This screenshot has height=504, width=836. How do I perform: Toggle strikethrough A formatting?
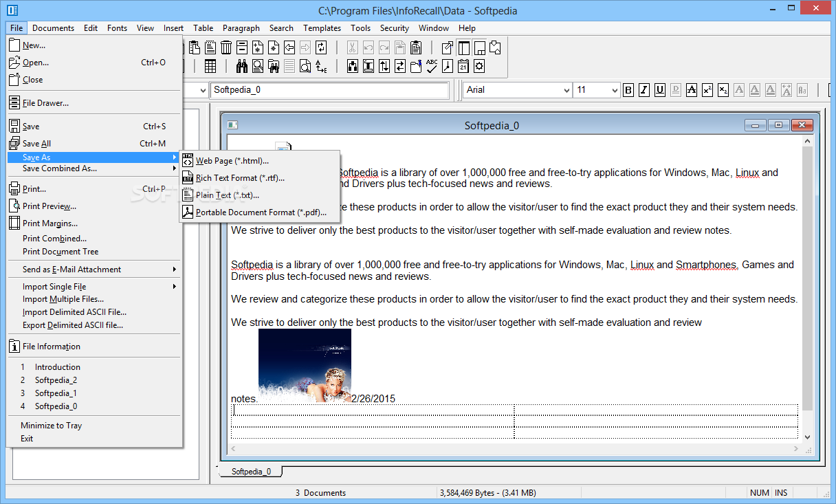pos(692,90)
